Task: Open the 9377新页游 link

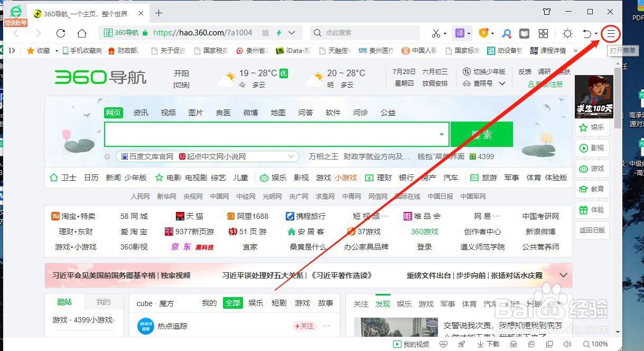Action: 189,232
